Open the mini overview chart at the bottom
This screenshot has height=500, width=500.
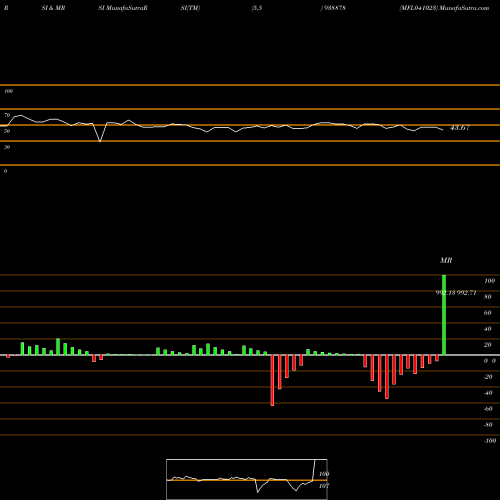coord(247,479)
